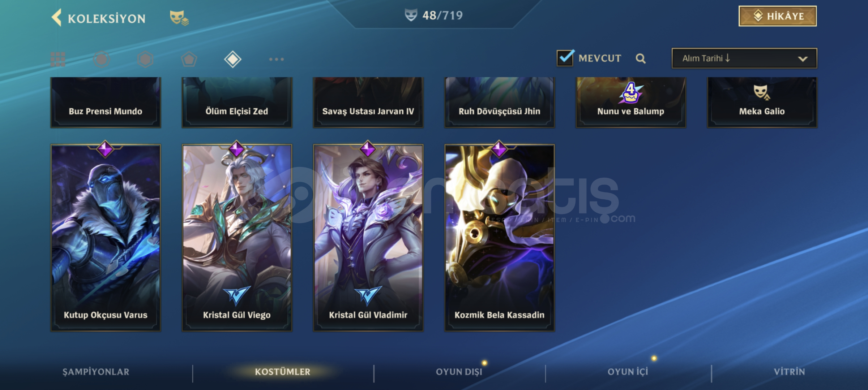
Task: Open Kutup Okçusu Varus skin card
Action: [x=106, y=237]
